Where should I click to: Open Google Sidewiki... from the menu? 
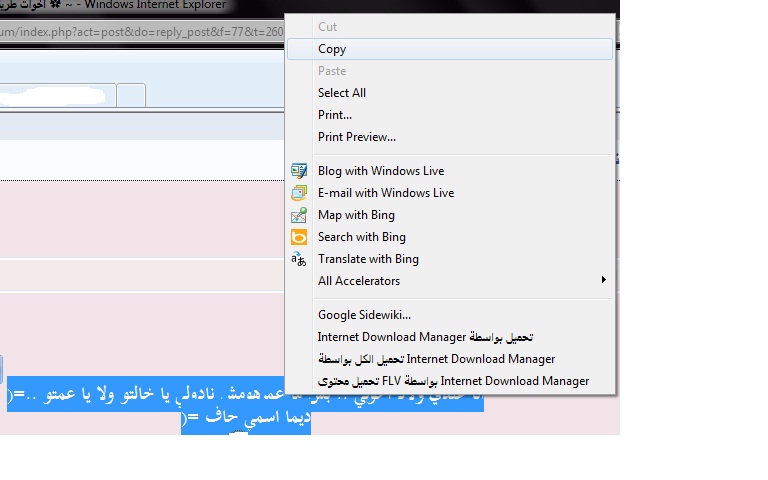(x=364, y=315)
